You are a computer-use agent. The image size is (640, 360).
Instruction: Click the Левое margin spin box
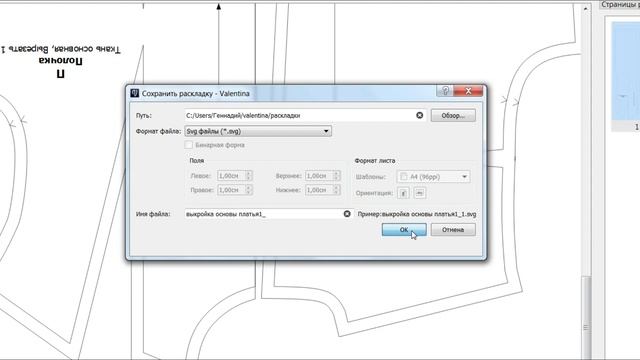coord(235,176)
